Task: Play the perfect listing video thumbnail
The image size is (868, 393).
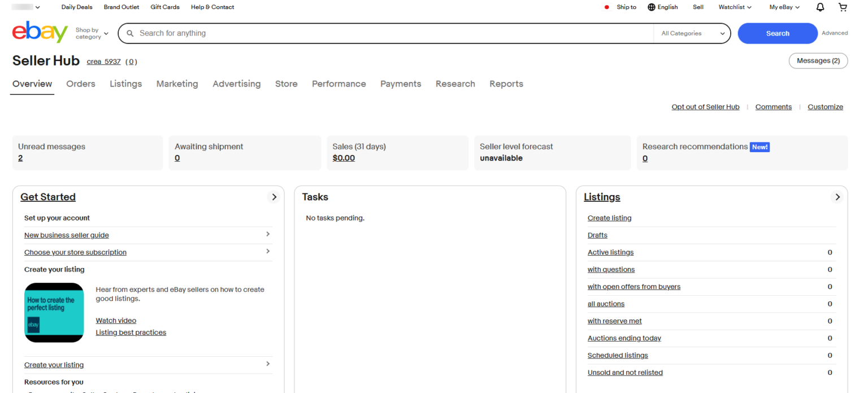Action: coord(54,312)
